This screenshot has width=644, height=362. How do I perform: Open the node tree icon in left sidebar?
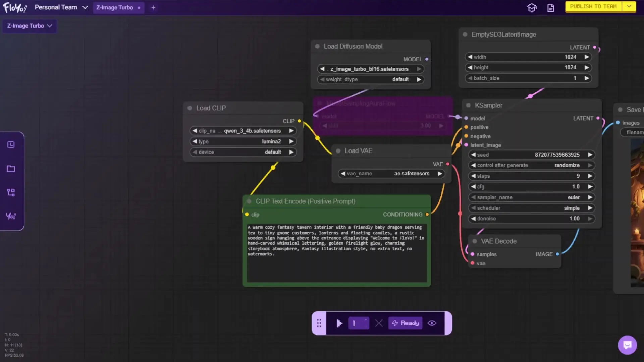pos(11,192)
